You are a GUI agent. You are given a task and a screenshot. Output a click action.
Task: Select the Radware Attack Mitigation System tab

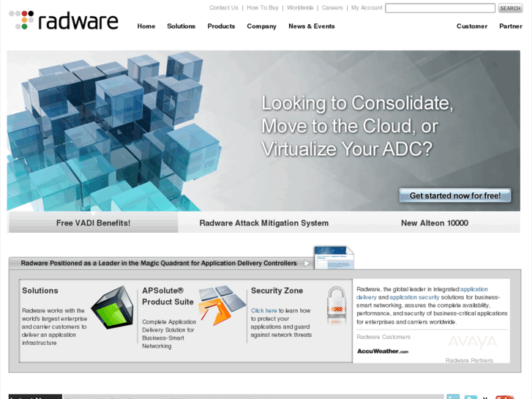(264, 223)
